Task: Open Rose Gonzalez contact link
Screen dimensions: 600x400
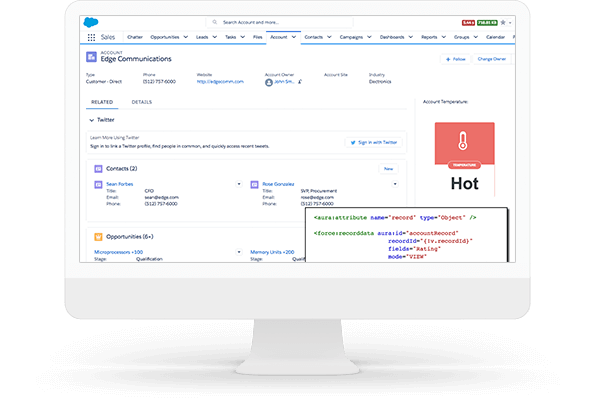Action: coord(278,184)
